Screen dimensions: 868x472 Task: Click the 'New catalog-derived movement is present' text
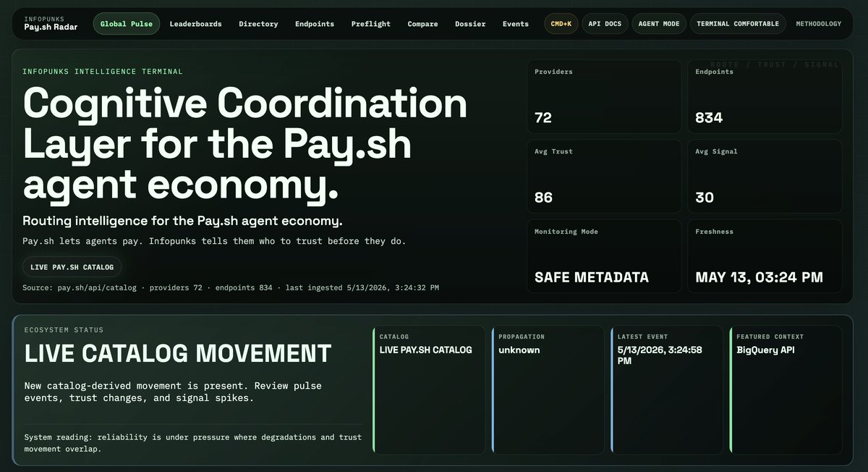(x=173, y=392)
